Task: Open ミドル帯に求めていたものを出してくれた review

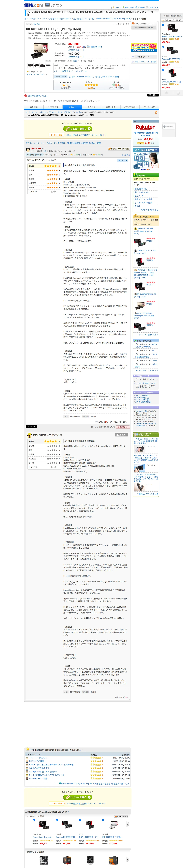Action: click(46, 775)
